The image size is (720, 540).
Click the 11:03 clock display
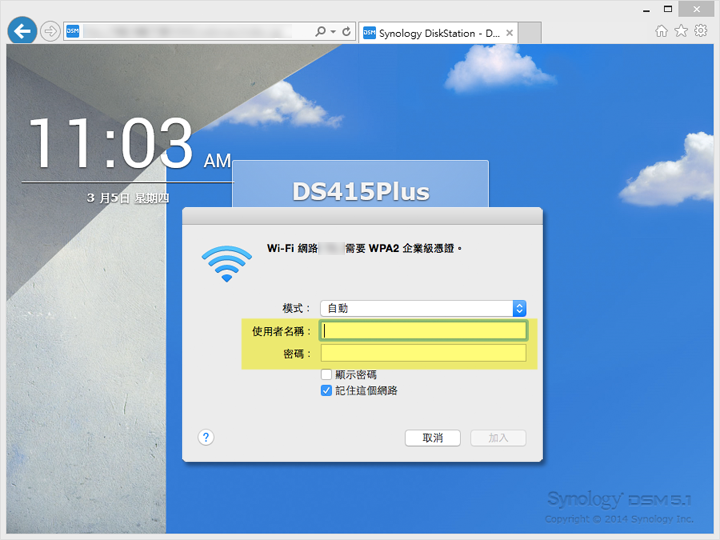coord(110,143)
